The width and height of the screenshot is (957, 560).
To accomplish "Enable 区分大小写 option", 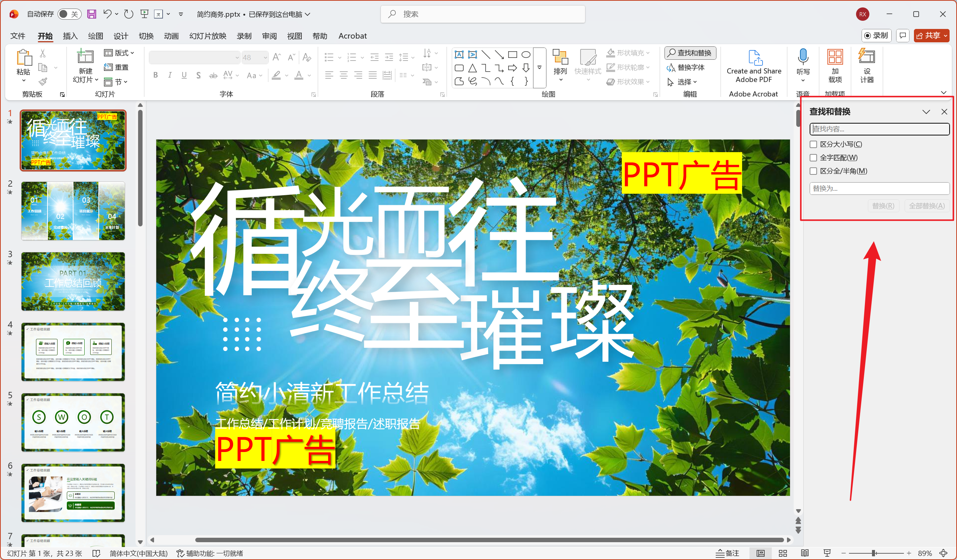I will click(813, 144).
